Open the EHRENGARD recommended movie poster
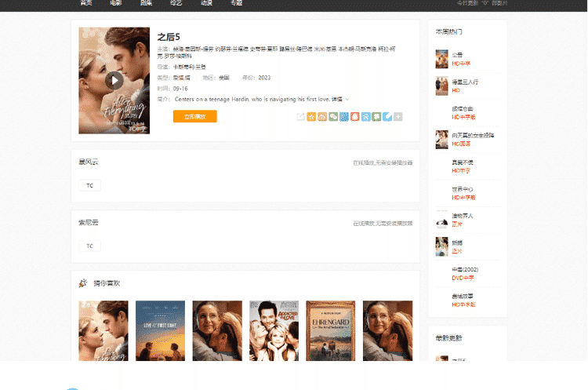 coord(330,330)
